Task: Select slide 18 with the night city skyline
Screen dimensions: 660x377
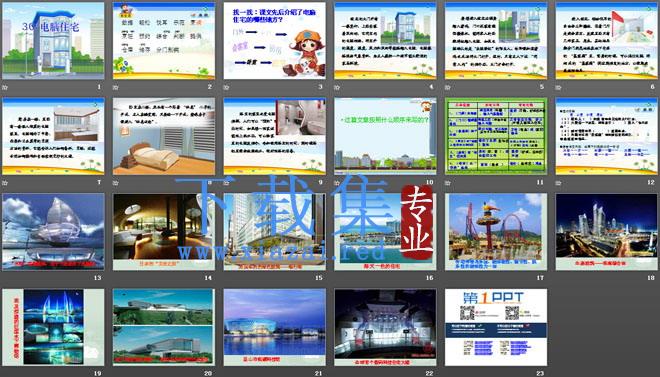Action: click(x=607, y=232)
